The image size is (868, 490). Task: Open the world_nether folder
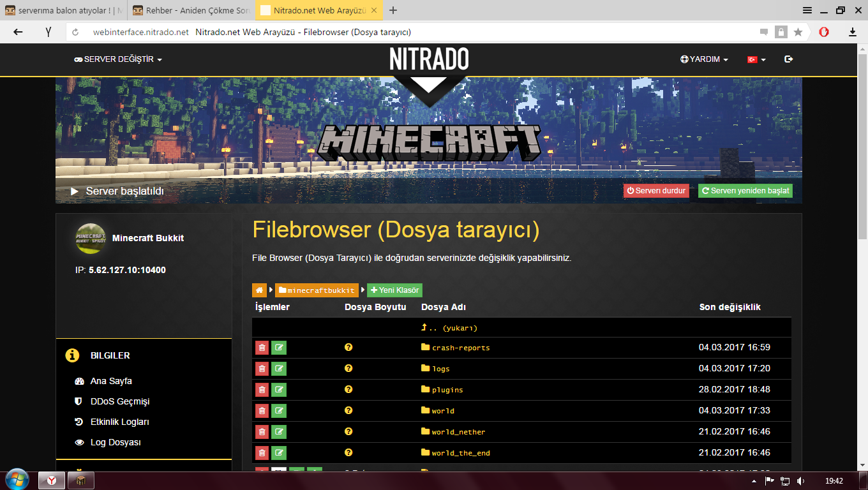453,432
